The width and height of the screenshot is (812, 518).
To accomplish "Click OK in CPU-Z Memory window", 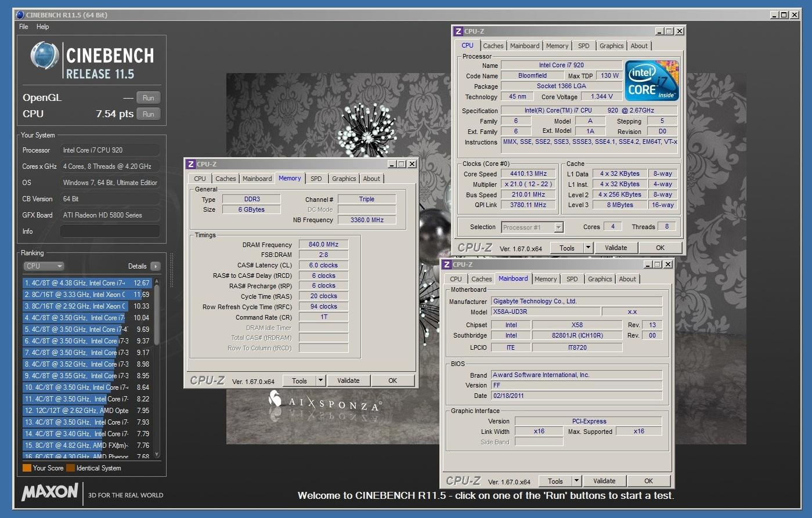I will [x=393, y=381].
